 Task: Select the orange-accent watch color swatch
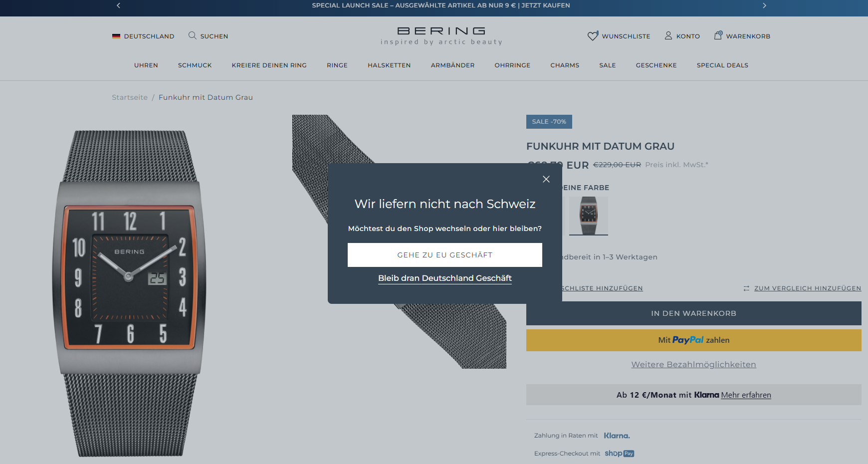pos(589,216)
